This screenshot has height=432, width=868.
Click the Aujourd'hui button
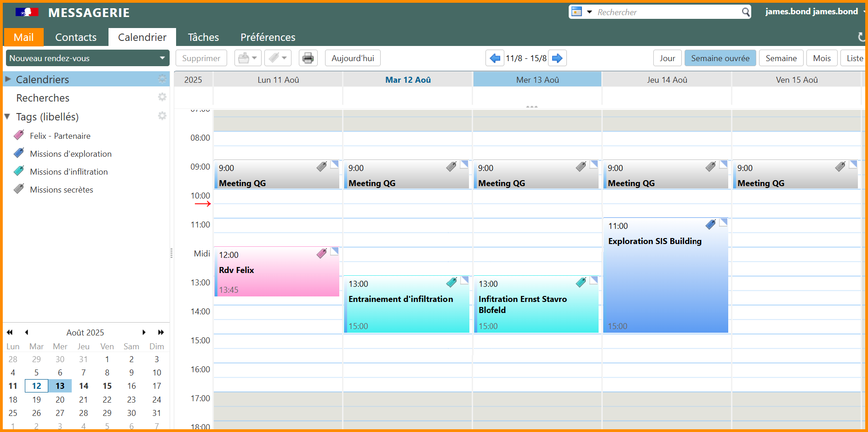click(353, 58)
